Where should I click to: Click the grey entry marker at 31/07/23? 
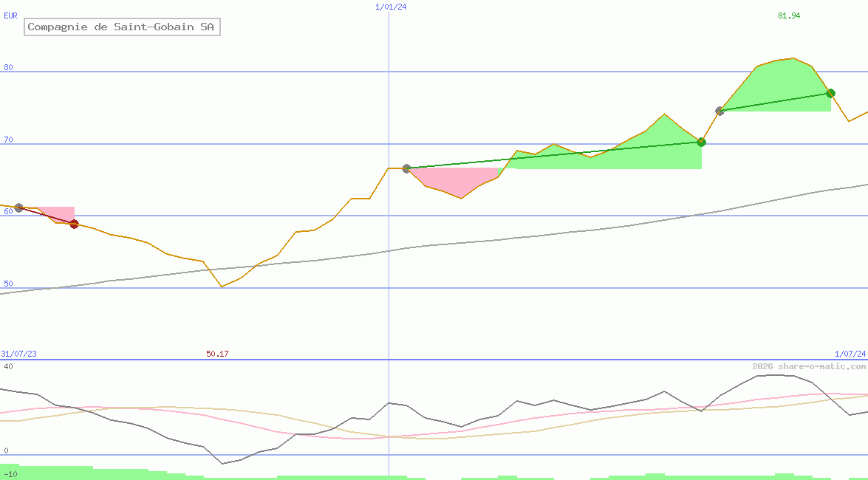(x=18, y=208)
